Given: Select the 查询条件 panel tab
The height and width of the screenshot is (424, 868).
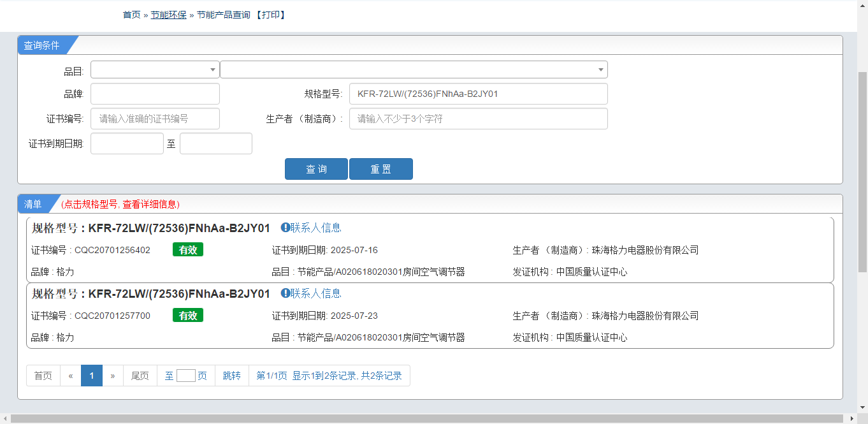Looking at the screenshot, I should tap(42, 45).
